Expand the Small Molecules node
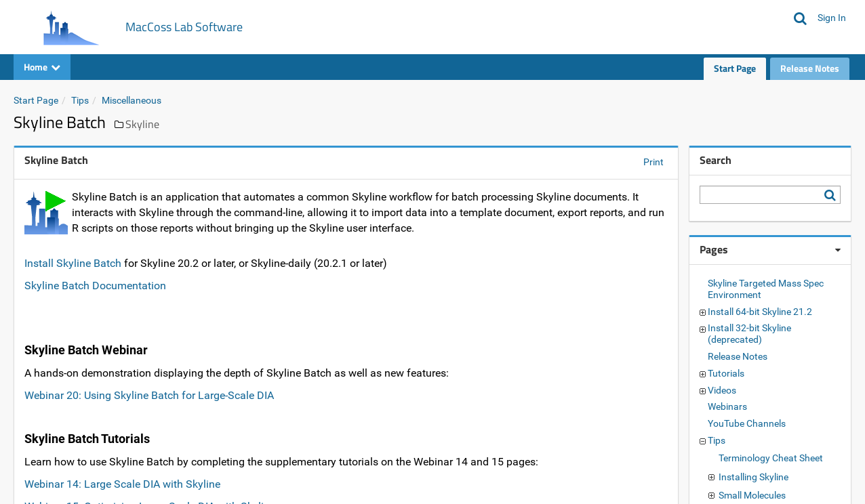865x504 pixels. [711, 496]
